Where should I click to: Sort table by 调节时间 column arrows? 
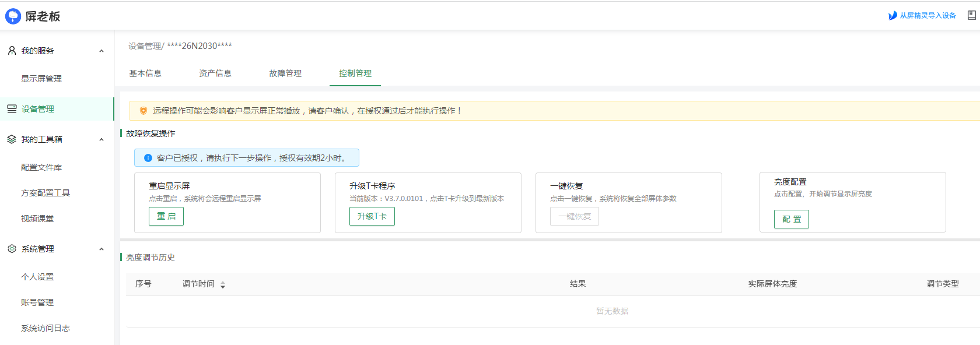[x=223, y=285]
